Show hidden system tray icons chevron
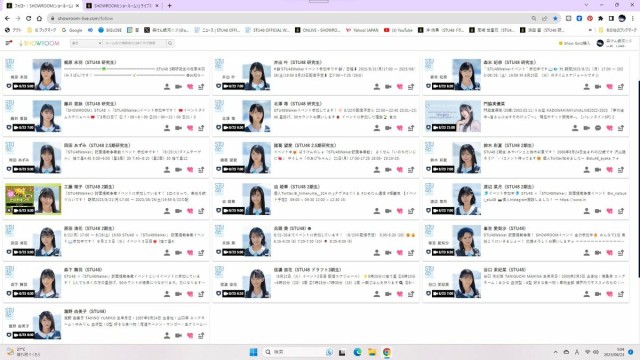 [556, 352]
